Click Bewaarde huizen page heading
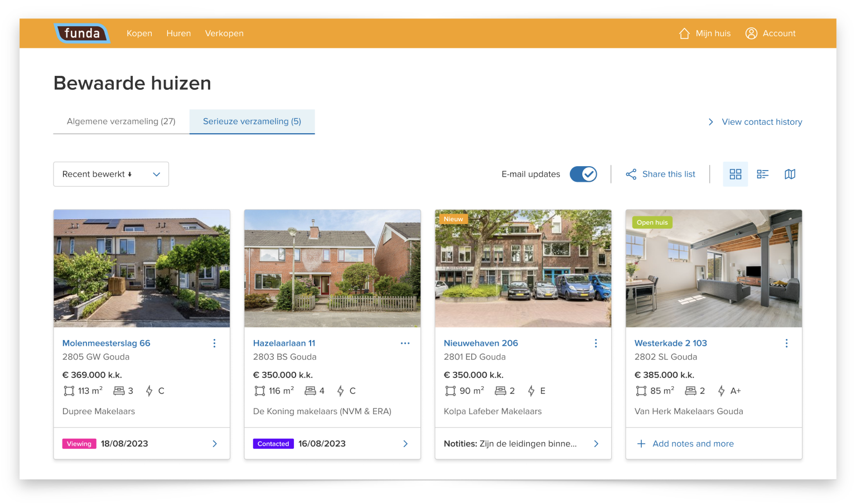The image size is (856, 504). pyautogui.click(x=132, y=83)
